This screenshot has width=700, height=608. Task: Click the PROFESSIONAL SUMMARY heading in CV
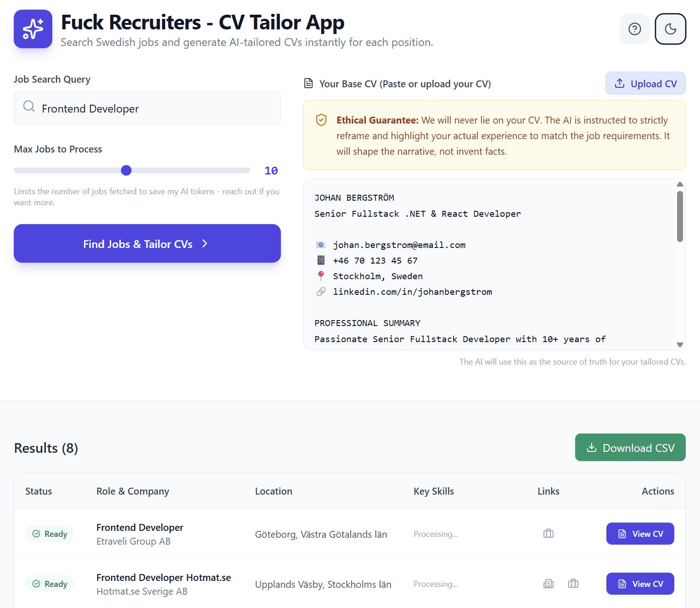tap(367, 323)
